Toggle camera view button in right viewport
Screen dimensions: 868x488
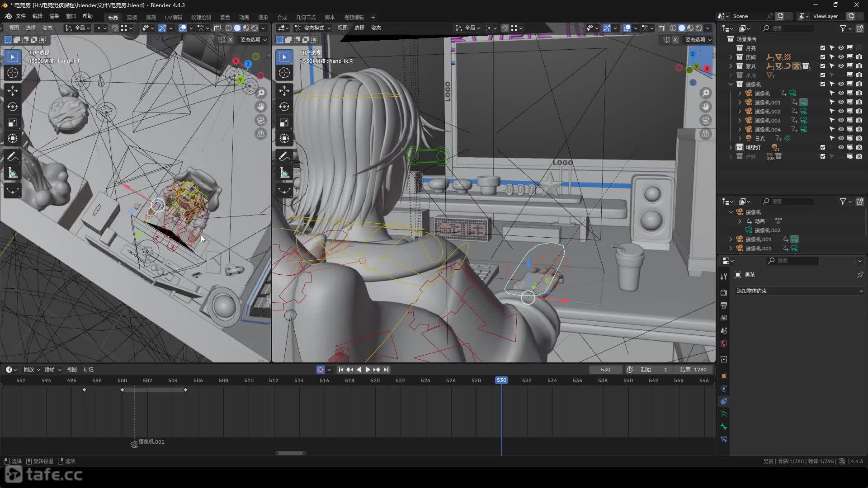(706, 120)
